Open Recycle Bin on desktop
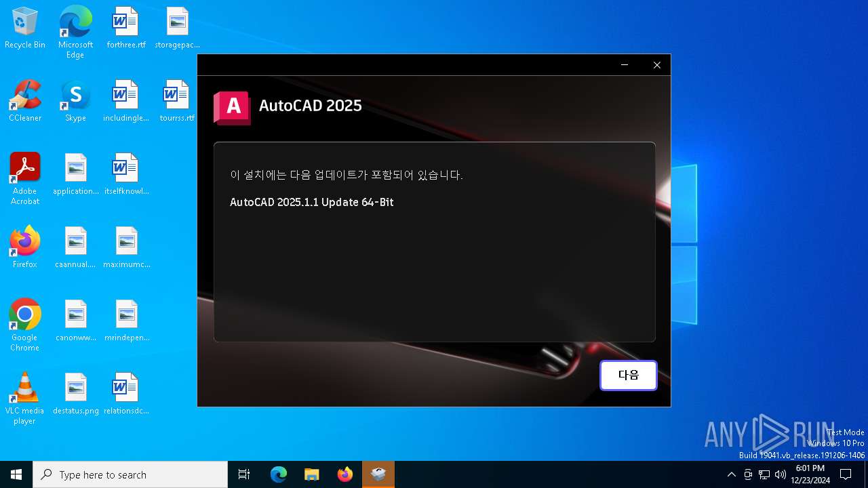This screenshot has width=868, height=488. click(25, 28)
